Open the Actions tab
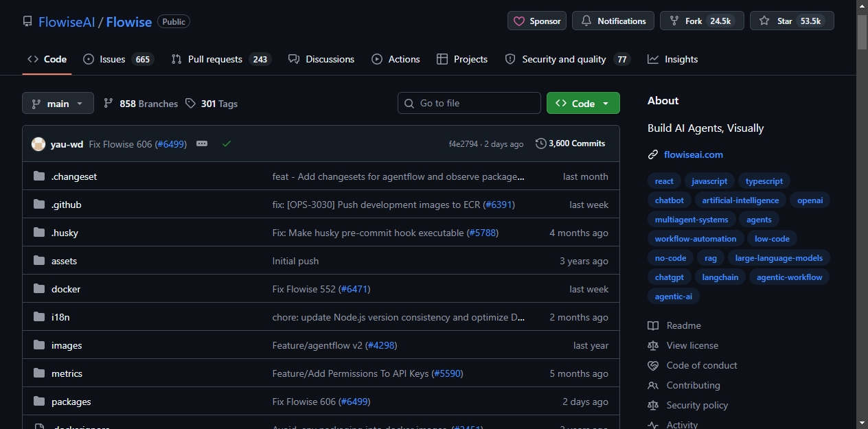The height and width of the screenshot is (429, 868). coord(396,59)
